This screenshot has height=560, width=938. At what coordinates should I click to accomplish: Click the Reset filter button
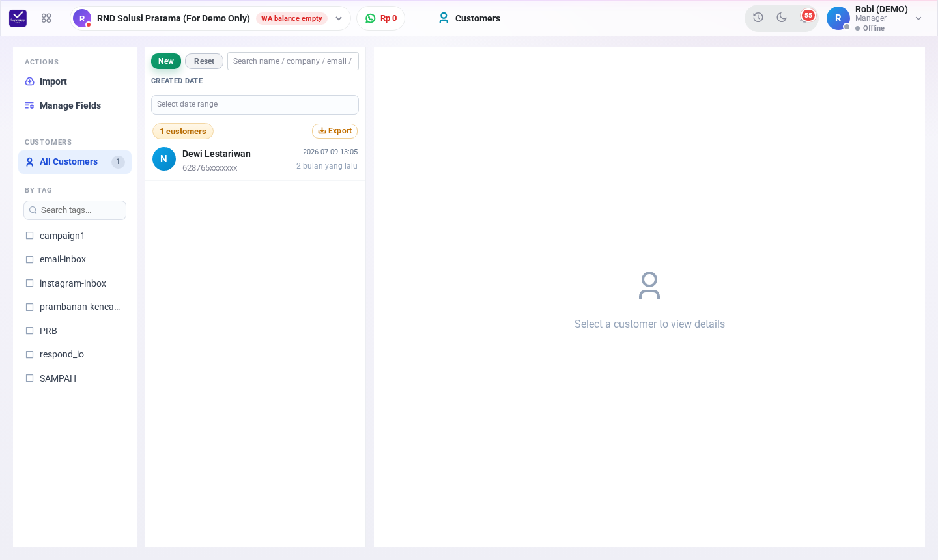[204, 61]
